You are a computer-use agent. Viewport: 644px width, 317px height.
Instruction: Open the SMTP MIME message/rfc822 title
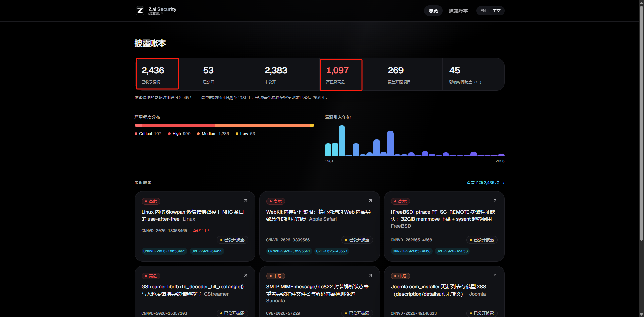pos(317,294)
